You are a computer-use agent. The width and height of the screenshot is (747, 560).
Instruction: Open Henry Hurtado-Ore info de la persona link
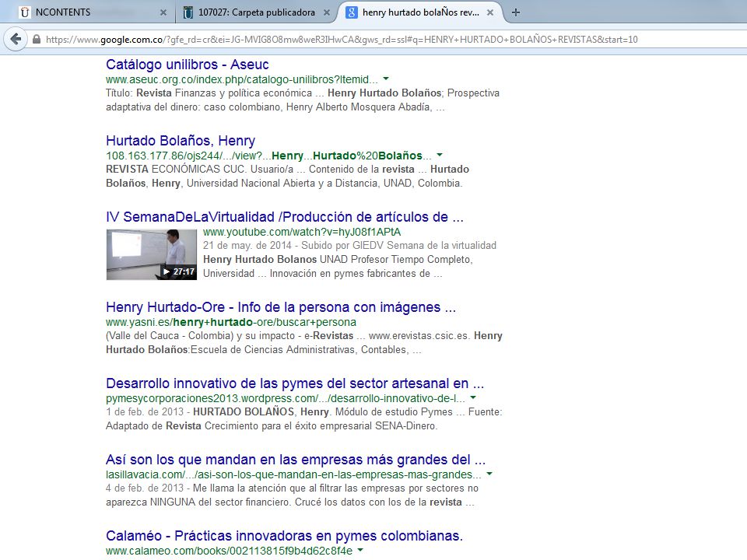[x=281, y=307]
